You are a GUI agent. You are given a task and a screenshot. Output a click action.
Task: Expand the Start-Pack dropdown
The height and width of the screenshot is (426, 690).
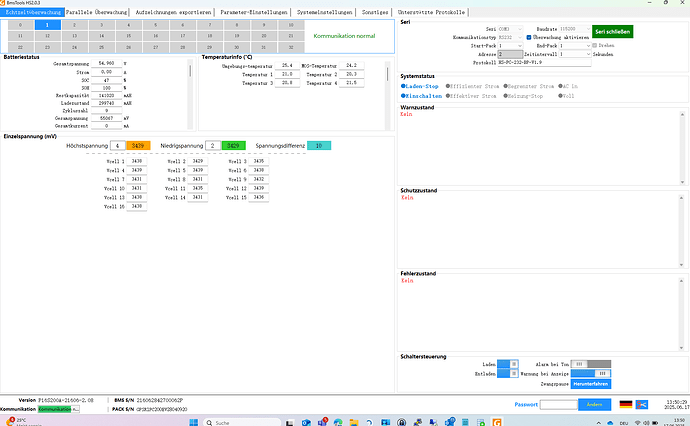click(510, 46)
